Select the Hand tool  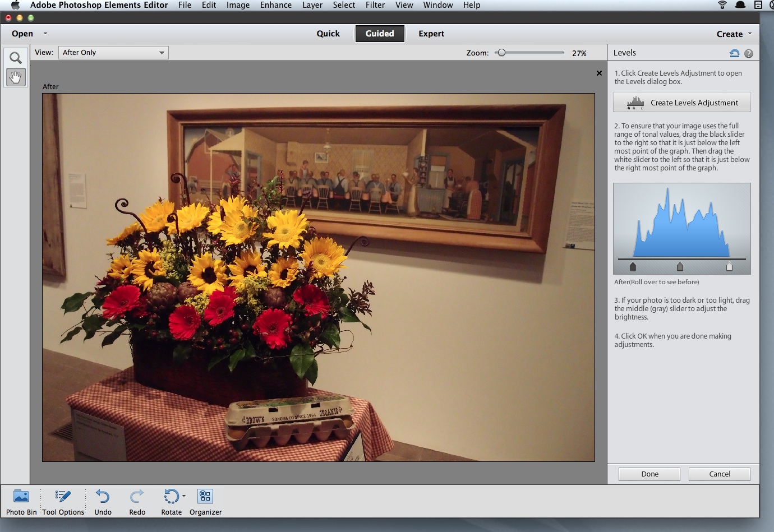point(16,77)
